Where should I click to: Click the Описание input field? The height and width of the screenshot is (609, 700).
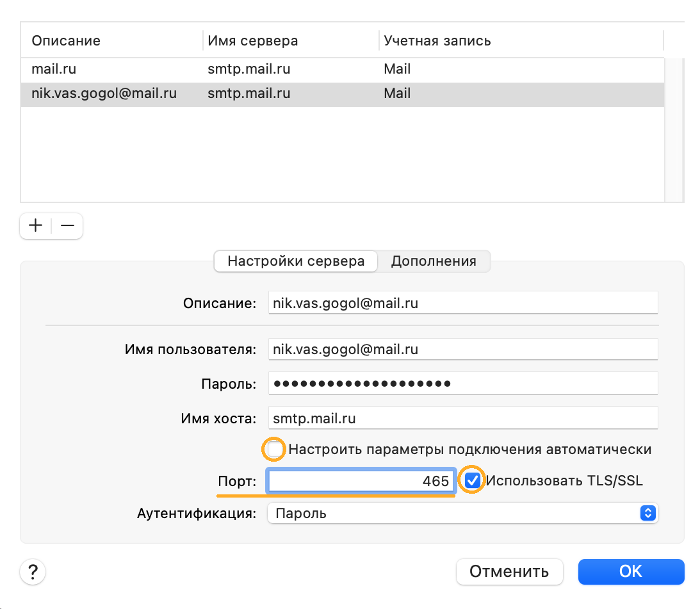click(463, 303)
